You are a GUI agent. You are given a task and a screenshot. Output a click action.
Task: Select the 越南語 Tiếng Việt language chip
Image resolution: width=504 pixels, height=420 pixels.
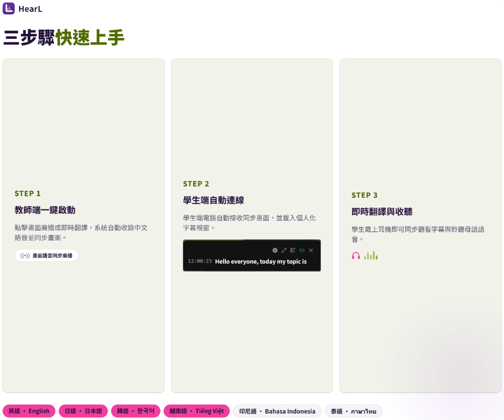(x=197, y=411)
